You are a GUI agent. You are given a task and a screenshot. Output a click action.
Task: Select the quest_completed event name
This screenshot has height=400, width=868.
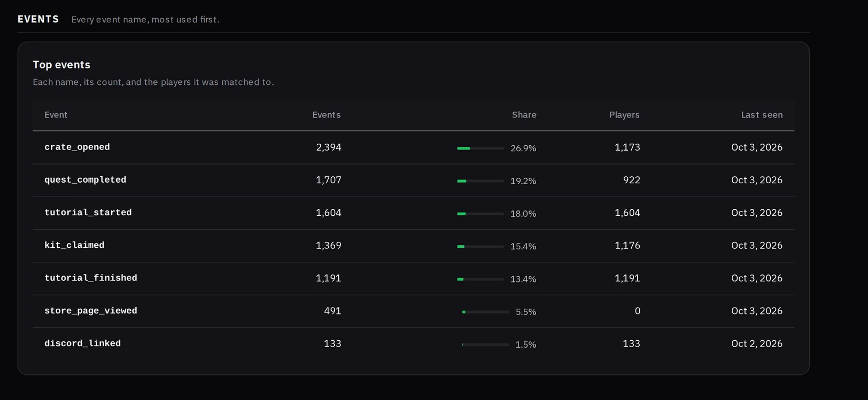[x=86, y=180]
